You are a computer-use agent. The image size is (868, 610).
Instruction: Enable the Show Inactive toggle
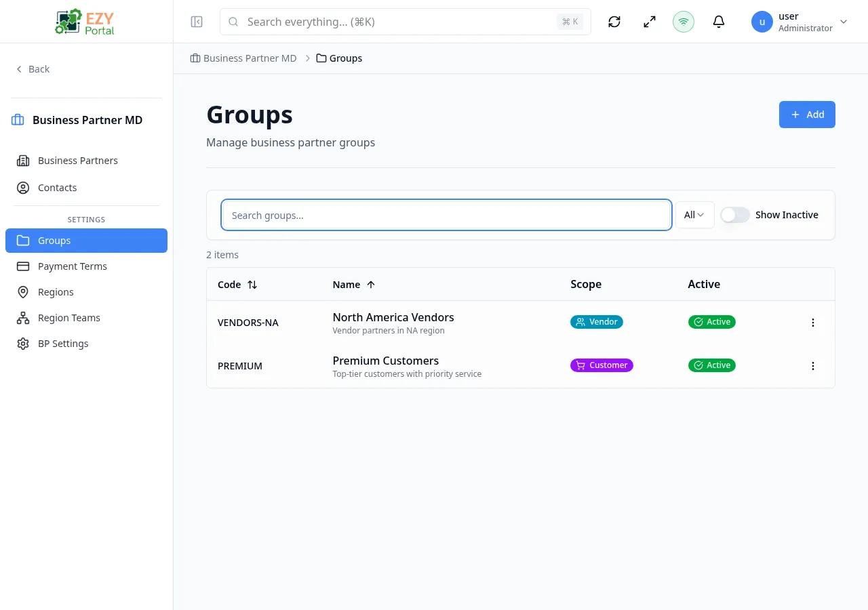point(734,214)
